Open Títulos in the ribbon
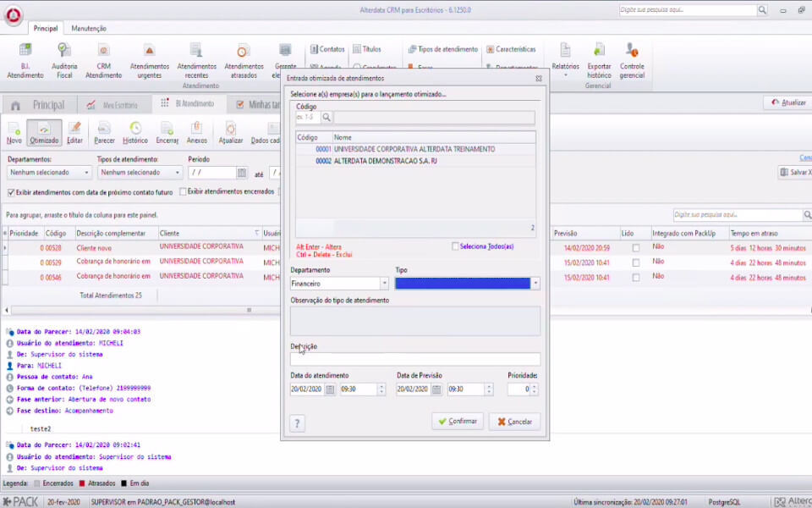Screen dimensions: 812x508 pyautogui.click(x=366, y=49)
